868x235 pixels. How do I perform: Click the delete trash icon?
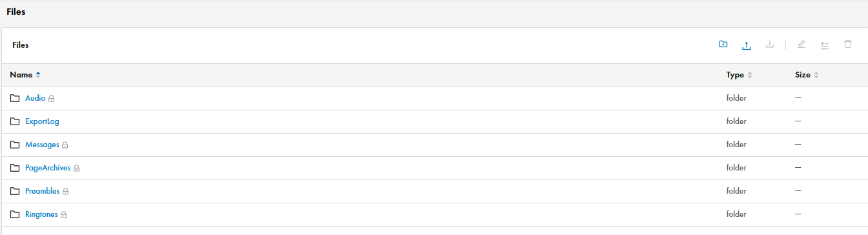[848, 45]
